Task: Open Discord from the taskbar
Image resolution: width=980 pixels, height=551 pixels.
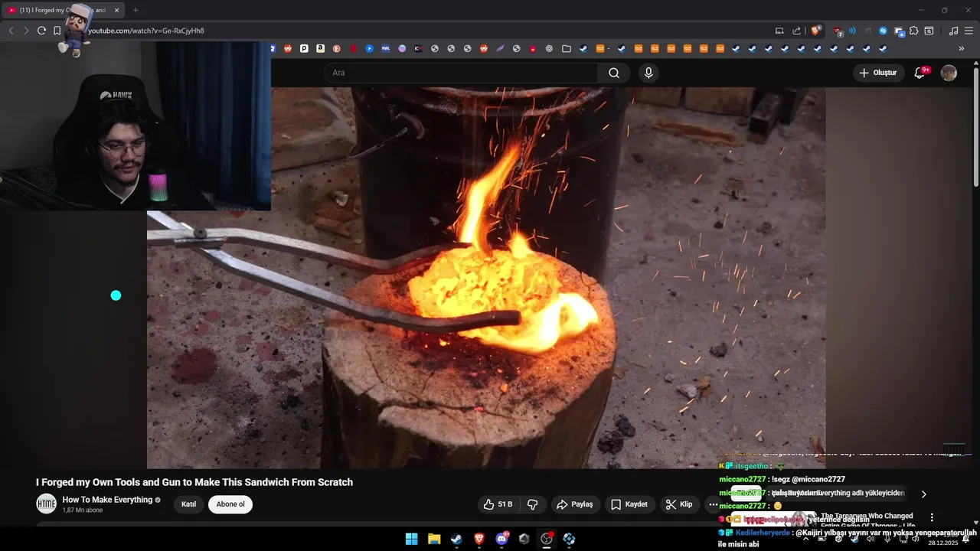Action: tap(501, 539)
